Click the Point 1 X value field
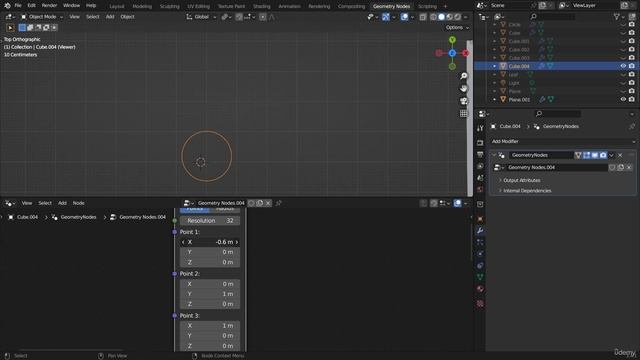The image size is (640, 360). click(x=210, y=242)
